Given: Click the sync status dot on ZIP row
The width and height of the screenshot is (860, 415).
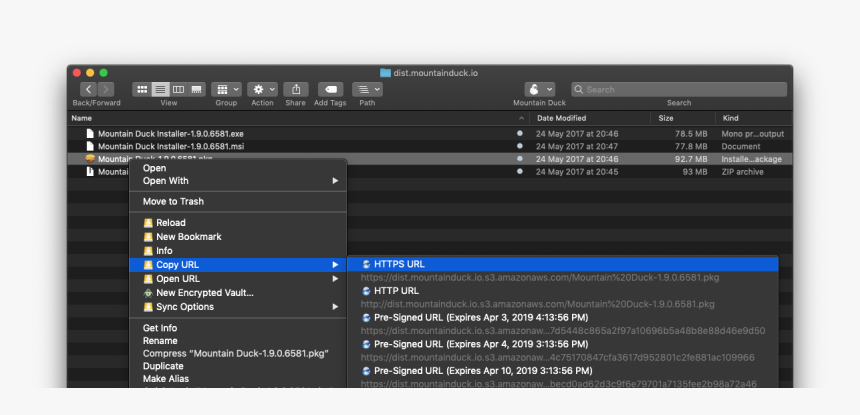Looking at the screenshot, I should click(x=520, y=171).
